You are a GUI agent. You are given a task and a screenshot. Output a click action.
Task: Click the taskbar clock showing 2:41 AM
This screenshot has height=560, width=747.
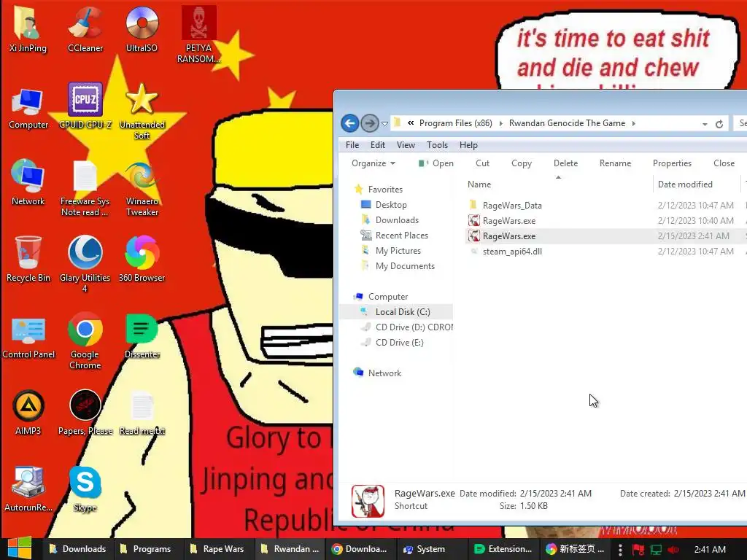click(710, 550)
